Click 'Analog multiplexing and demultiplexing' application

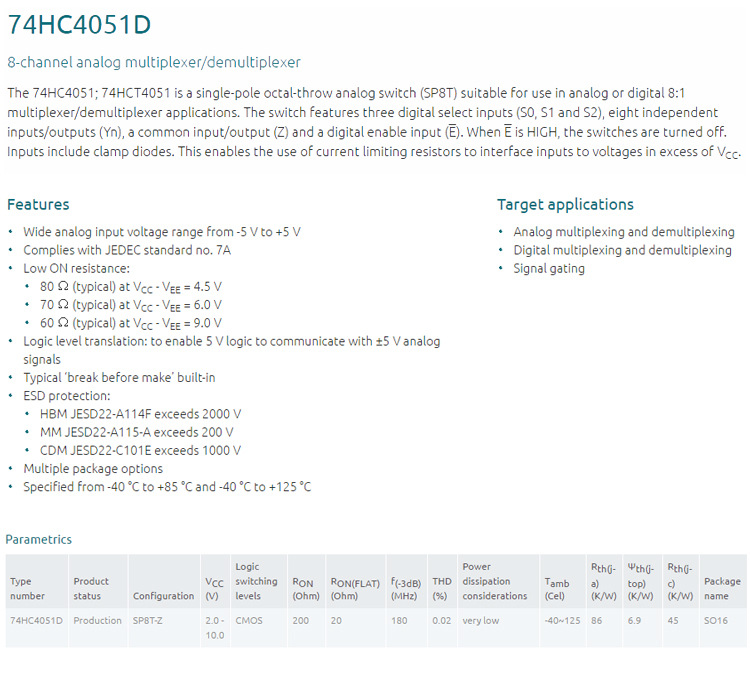[x=624, y=232]
